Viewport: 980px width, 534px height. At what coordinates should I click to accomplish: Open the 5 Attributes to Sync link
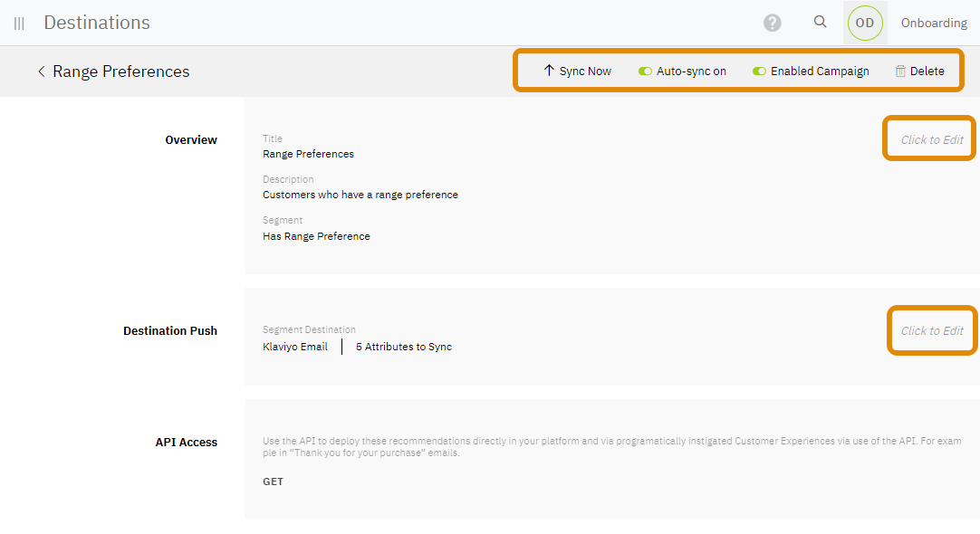pos(403,347)
